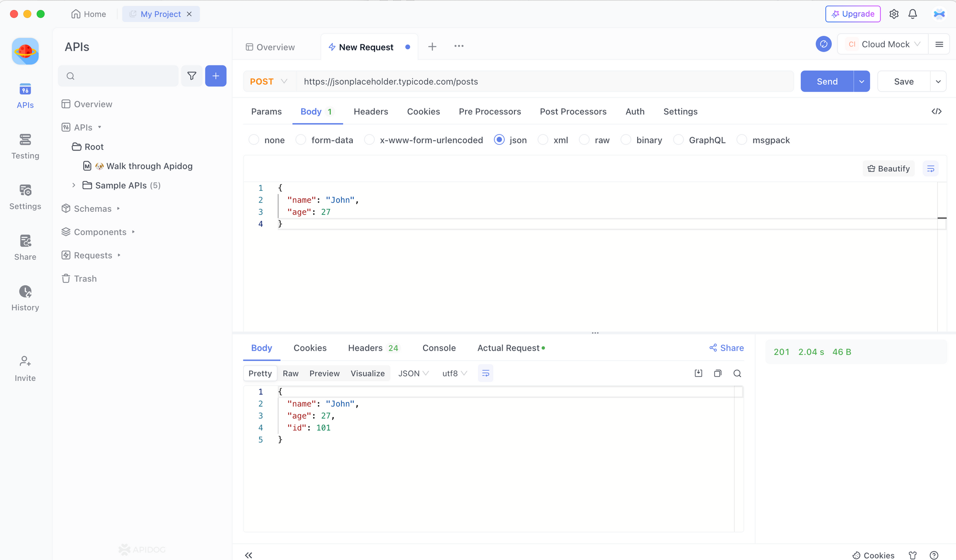This screenshot has height=560, width=956.
Task: Open the Cloud Mock environment dropdown
Action: (883, 44)
